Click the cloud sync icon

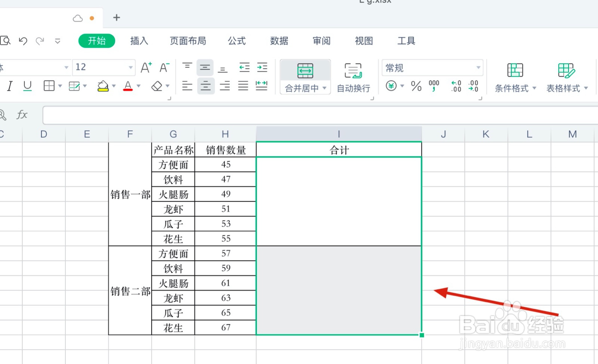[x=78, y=18]
